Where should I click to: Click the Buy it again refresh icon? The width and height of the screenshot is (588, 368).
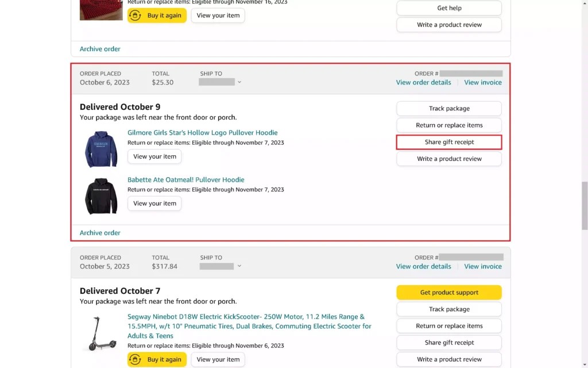tap(136, 15)
